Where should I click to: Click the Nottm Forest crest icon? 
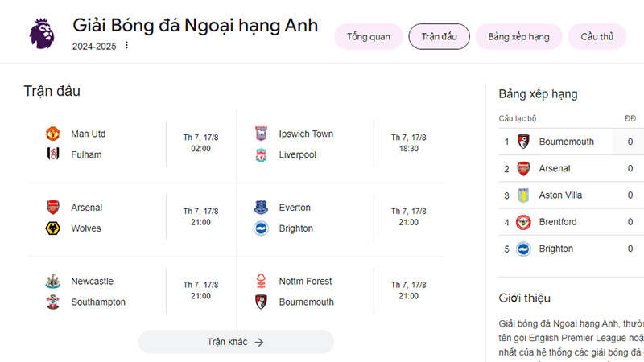coord(261,281)
